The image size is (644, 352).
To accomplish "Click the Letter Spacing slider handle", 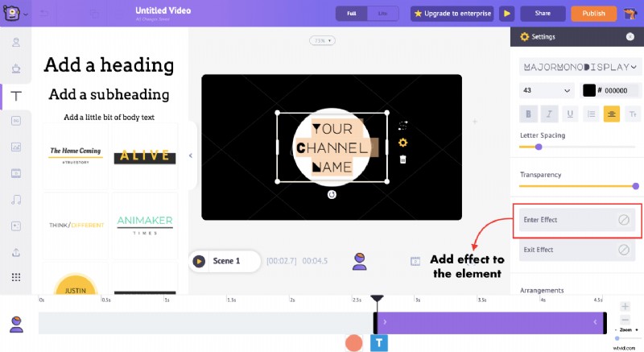I will (539, 147).
